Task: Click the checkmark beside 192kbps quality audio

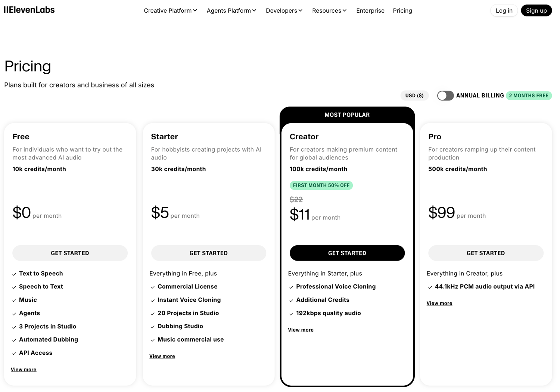Action: 291,313
